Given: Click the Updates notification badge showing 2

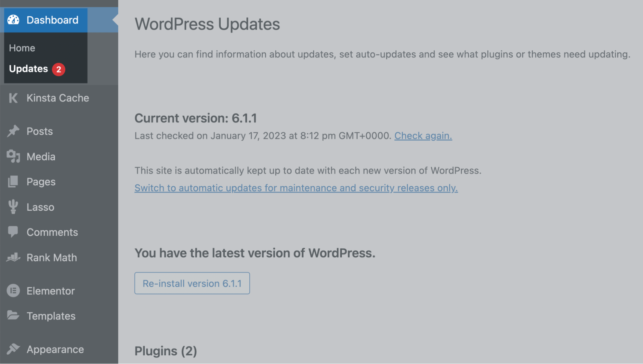Looking at the screenshot, I should click(x=59, y=69).
